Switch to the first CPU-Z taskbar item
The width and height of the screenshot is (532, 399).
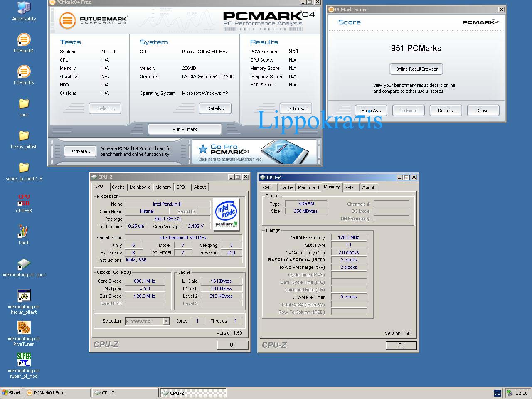point(126,393)
